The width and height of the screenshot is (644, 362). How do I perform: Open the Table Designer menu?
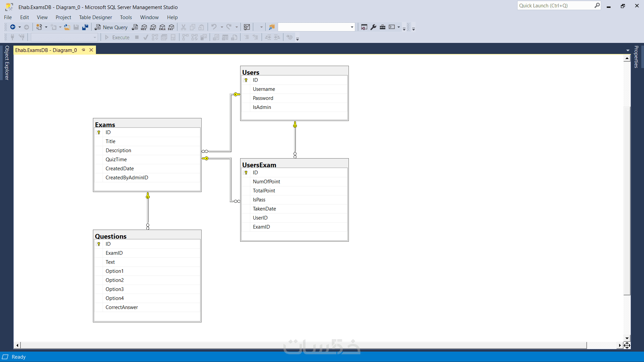(x=95, y=17)
